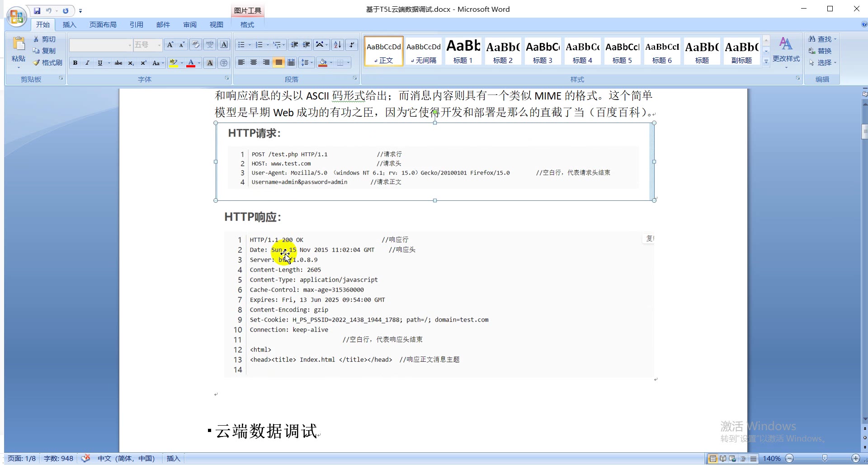Open the phonetic guide (wén) tool
Screen dimensions: 868x465
(x=210, y=44)
